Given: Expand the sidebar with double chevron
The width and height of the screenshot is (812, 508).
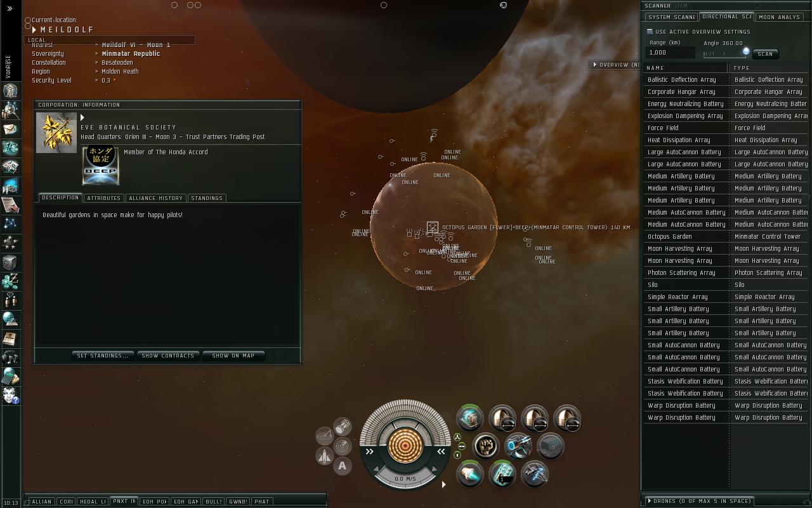Looking at the screenshot, I should (x=10, y=9).
